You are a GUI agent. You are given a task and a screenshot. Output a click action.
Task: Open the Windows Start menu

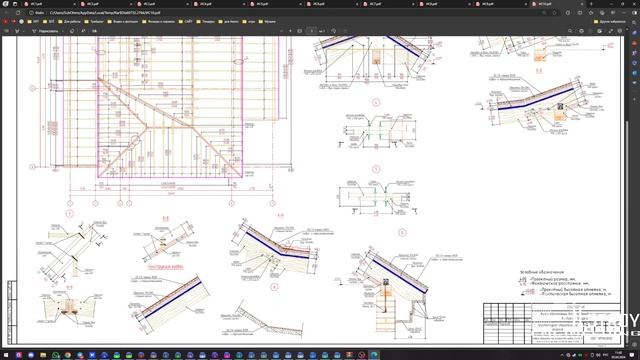pos(6,355)
